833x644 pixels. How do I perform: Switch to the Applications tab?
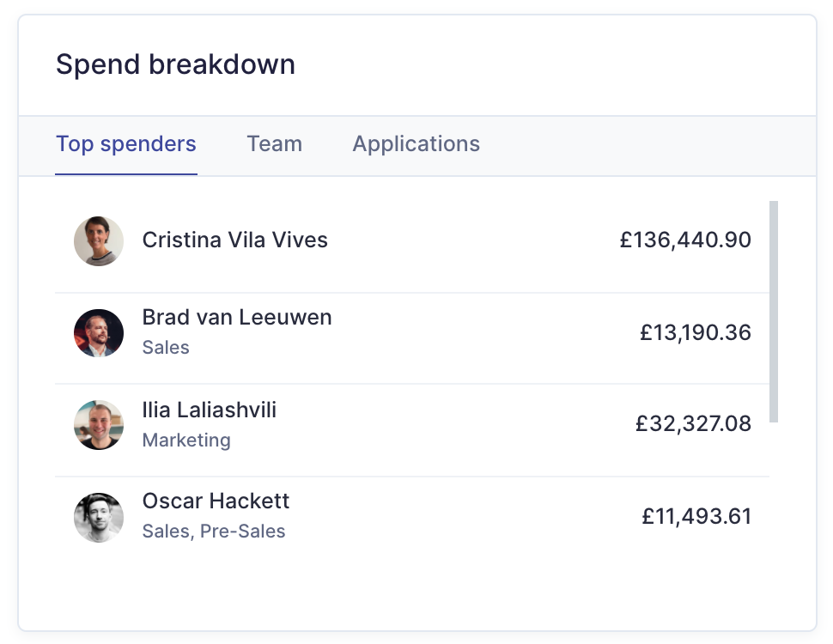416,144
